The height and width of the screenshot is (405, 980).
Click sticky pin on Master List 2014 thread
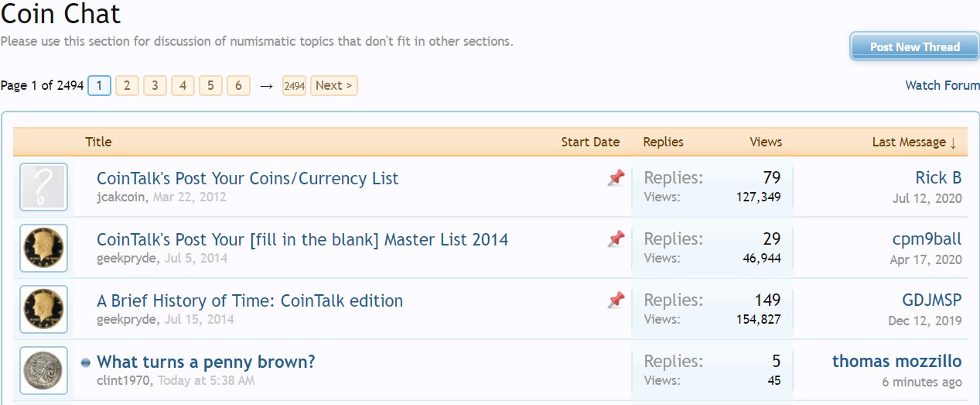[x=616, y=239]
